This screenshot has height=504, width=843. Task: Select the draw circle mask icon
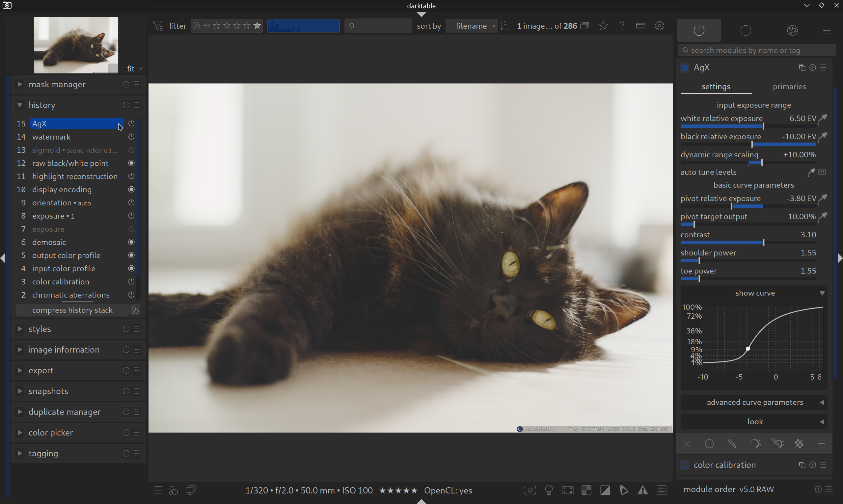pyautogui.click(x=709, y=443)
